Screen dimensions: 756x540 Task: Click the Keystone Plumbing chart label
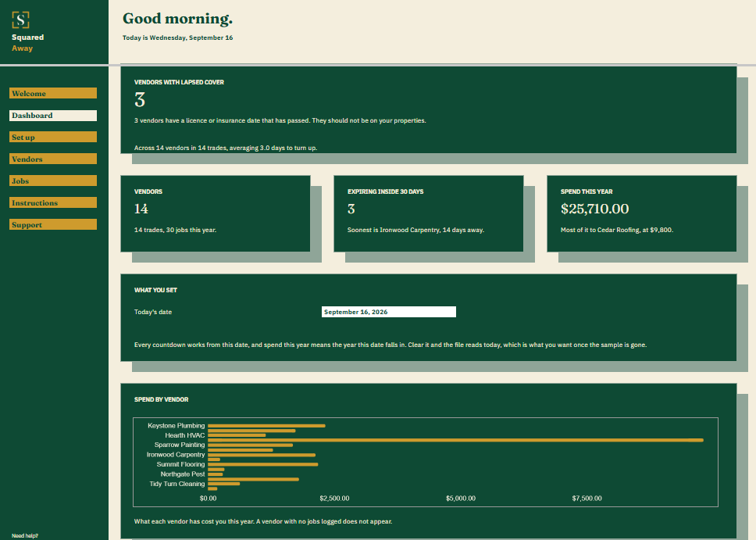[176, 426]
